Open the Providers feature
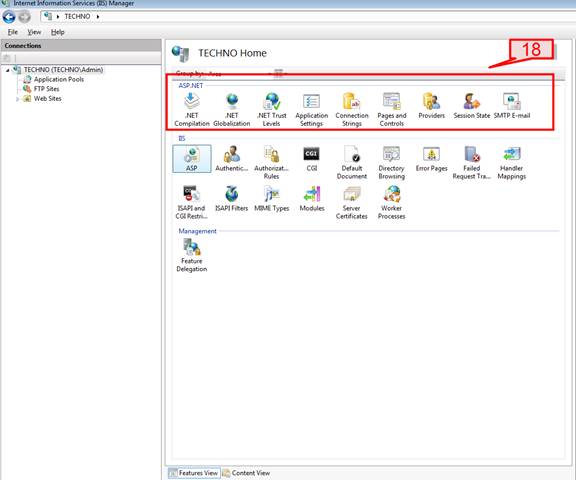Viewport: 576px width, 480px height. [432, 106]
